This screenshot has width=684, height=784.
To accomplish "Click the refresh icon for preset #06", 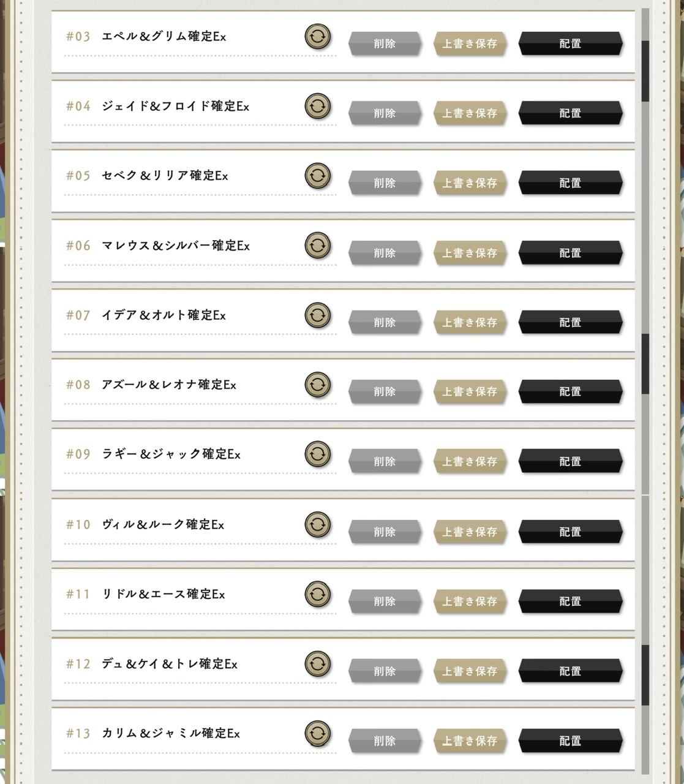I will pos(317,245).
